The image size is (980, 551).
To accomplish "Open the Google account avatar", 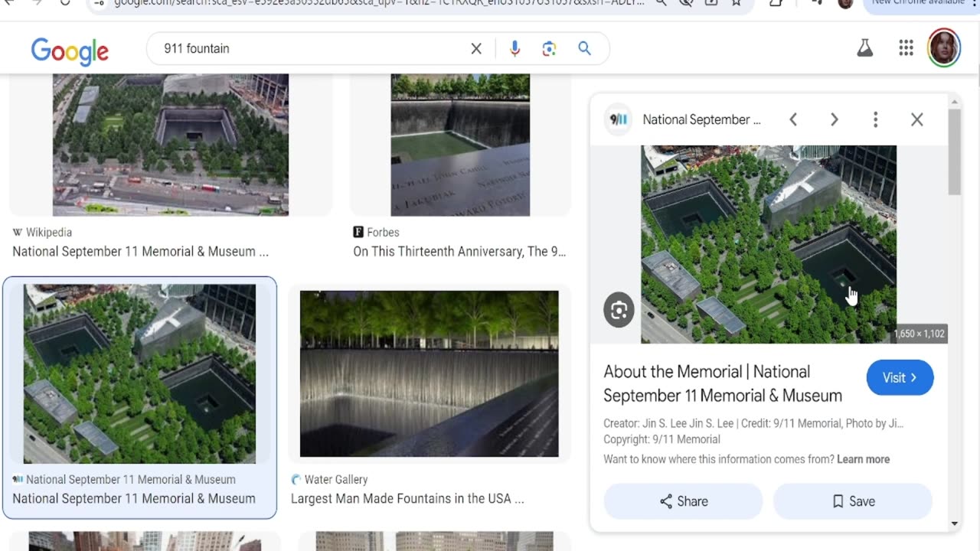I will tap(944, 48).
